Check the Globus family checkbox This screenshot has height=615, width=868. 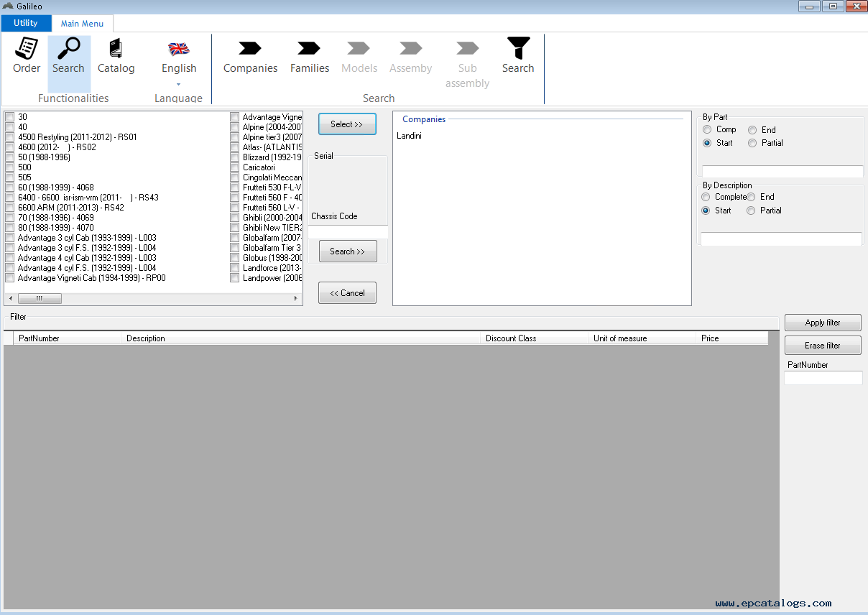click(x=235, y=258)
